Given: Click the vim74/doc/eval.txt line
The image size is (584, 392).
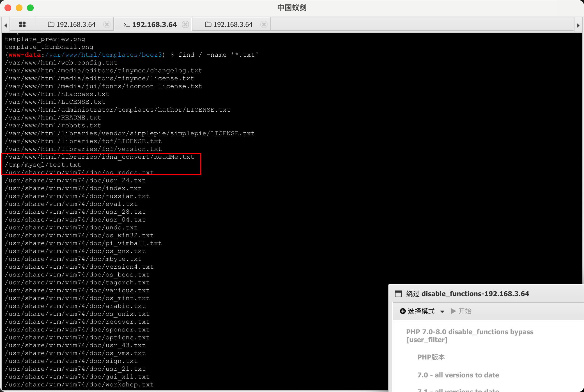Looking at the screenshot, I should (x=71, y=204).
